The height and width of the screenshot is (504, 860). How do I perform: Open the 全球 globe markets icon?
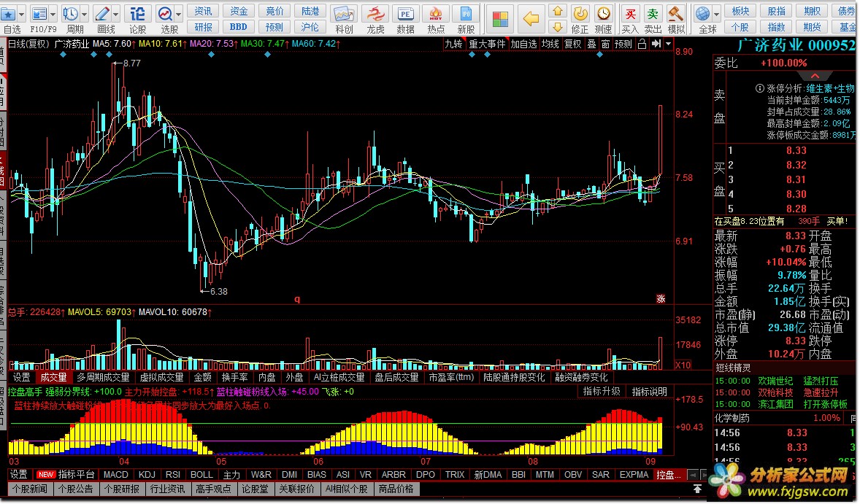point(702,14)
